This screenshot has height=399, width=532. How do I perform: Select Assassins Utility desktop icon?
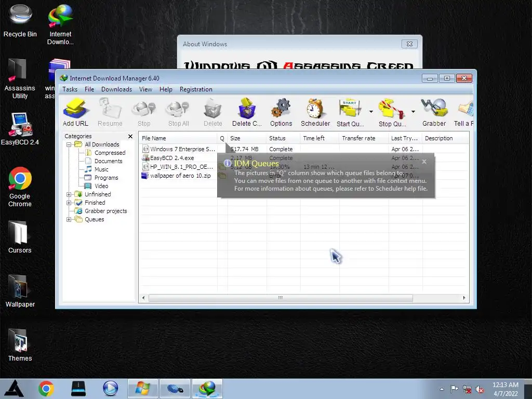pyautogui.click(x=20, y=79)
